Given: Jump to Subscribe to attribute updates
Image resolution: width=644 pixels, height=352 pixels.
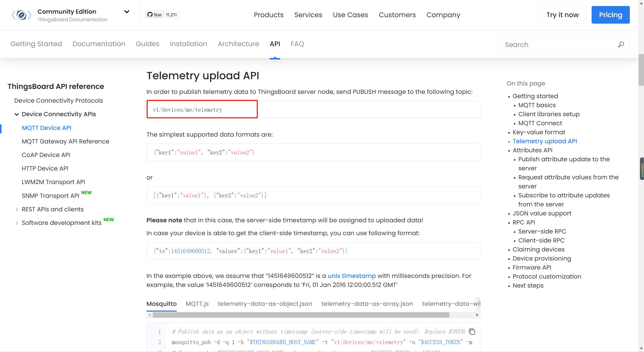Looking at the screenshot, I should (x=564, y=200).
